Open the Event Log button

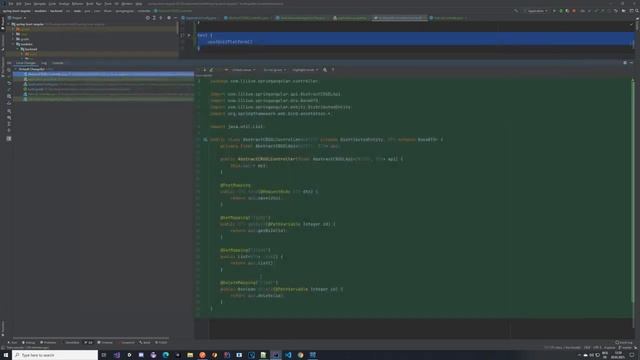pyautogui.click(x=624, y=342)
